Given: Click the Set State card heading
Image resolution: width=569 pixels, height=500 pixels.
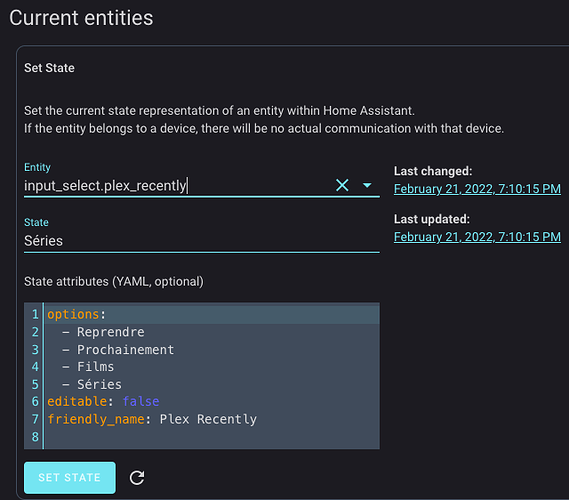Looking at the screenshot, I should [49, 68].
